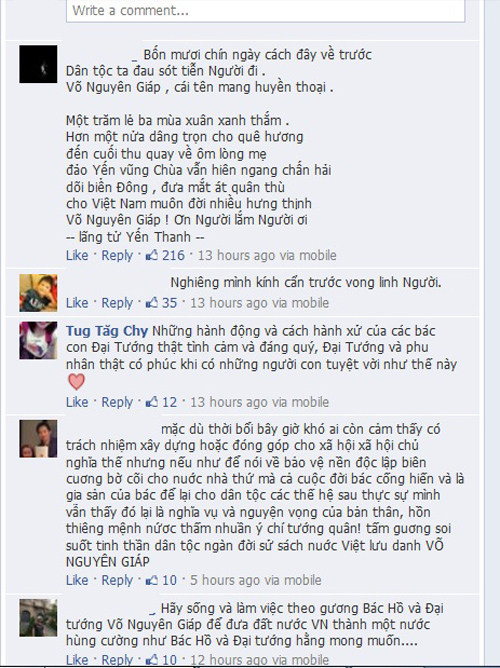This screenshot has width=500, height=668.
Task: Reply to Tug Tăg Chy's comment
Action: click(x=117, y=402)
